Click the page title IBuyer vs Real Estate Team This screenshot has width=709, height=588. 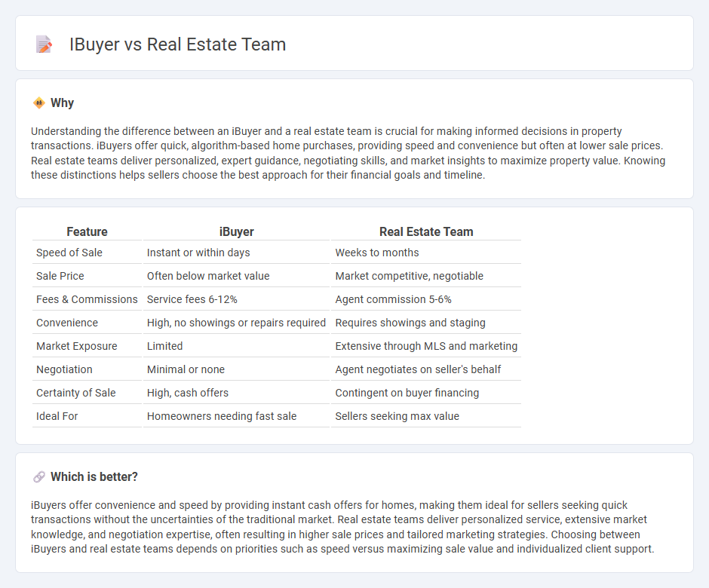coord(177,44)
